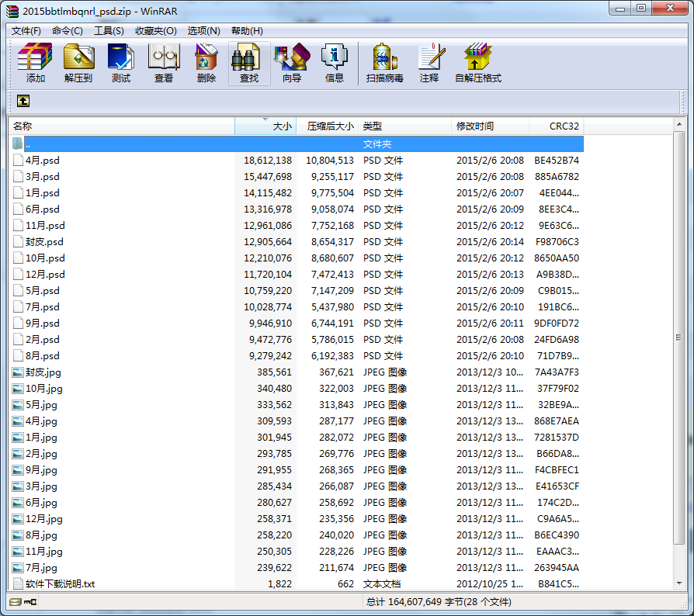This screenshot has width=694, height=616.
Task: Click the 测试 (Test) toolbar icon
Action: pos(121,57)
